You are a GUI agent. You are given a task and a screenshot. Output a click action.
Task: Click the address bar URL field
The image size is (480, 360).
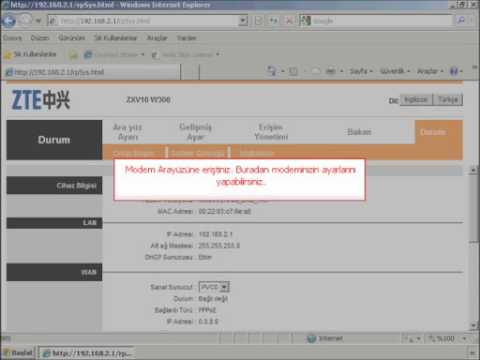coord(143,21)
